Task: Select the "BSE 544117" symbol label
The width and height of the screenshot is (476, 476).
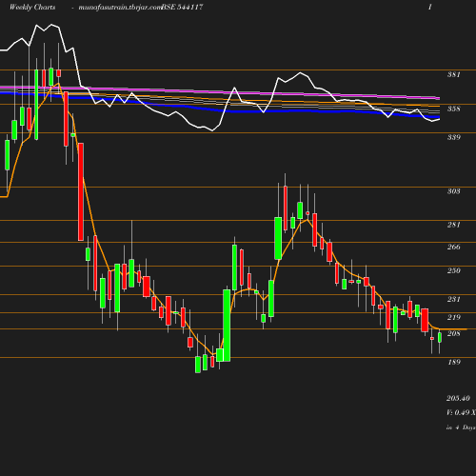Action: pos(182,7)
